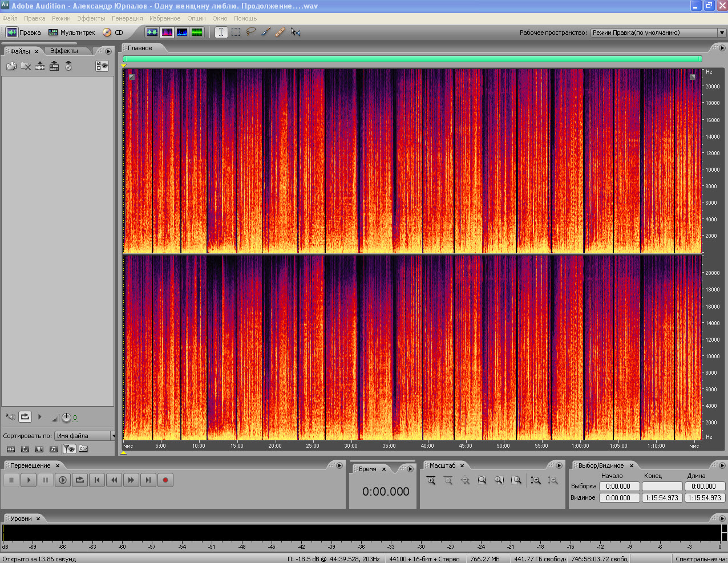Toggle loop preview in Files panel
Screen dimensions: 728x563
coord(25,417)
